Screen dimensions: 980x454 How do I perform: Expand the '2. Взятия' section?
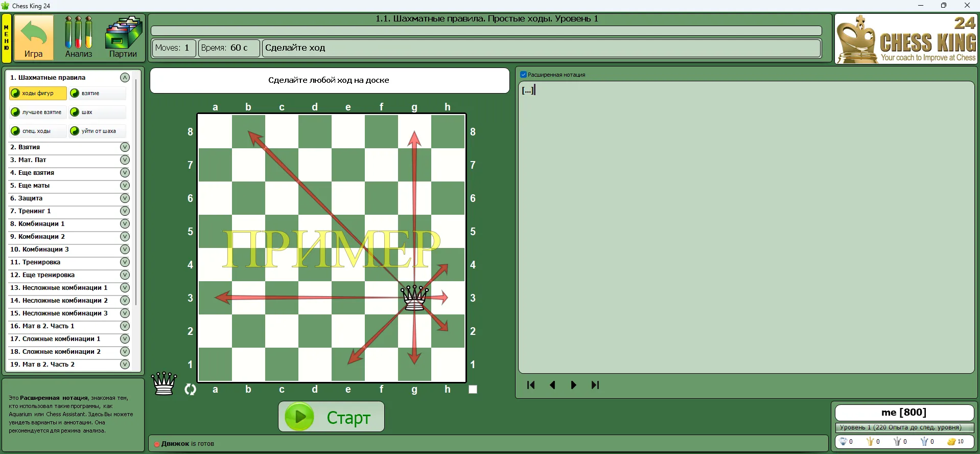coord(125,147)
